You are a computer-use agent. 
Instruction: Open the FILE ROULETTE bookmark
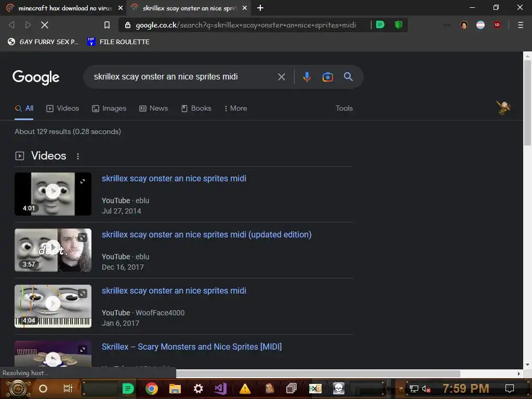tap(118, 42)
